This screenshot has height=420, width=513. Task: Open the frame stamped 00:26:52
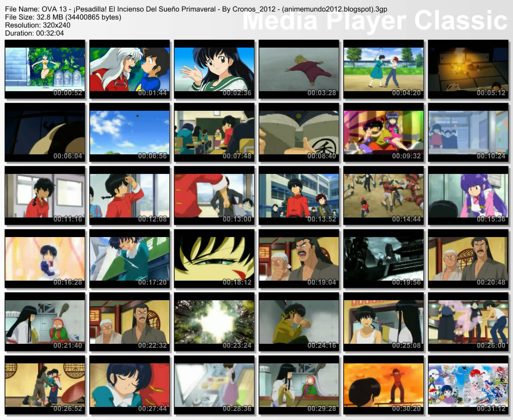(45, 385)
